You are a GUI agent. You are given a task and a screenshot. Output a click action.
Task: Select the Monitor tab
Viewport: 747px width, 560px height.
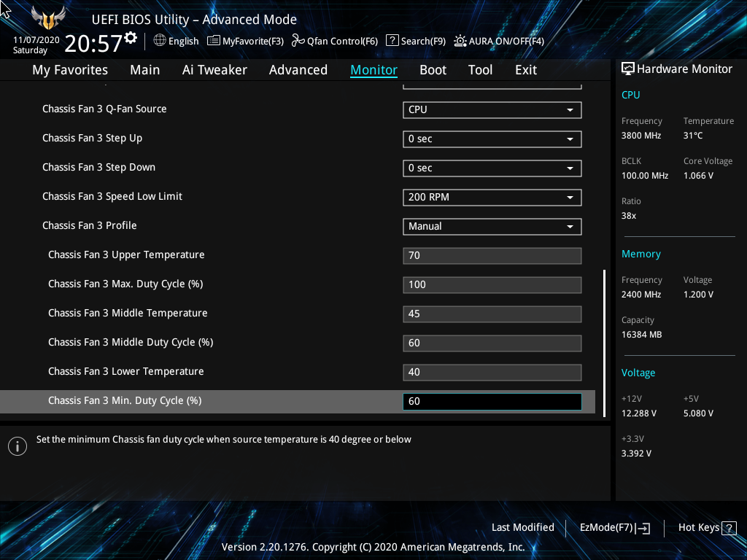[x=374, y=70]
